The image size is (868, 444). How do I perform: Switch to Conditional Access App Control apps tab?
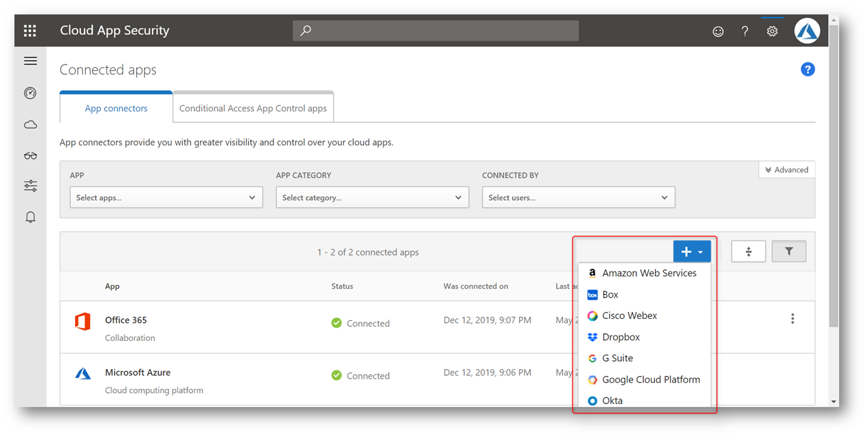tap(253, 108)
